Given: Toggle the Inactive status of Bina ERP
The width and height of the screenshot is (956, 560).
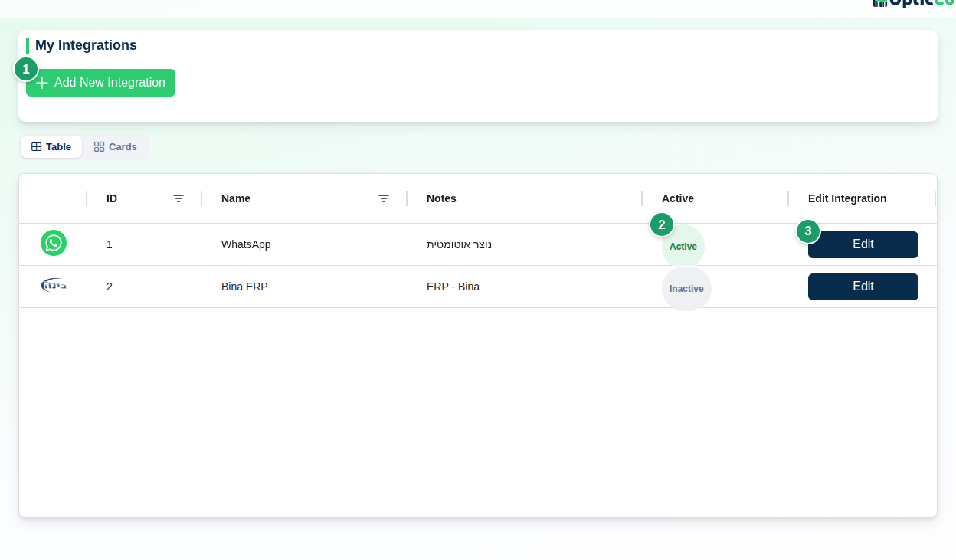Looking at the screenshot, I should tap(686, 289).
